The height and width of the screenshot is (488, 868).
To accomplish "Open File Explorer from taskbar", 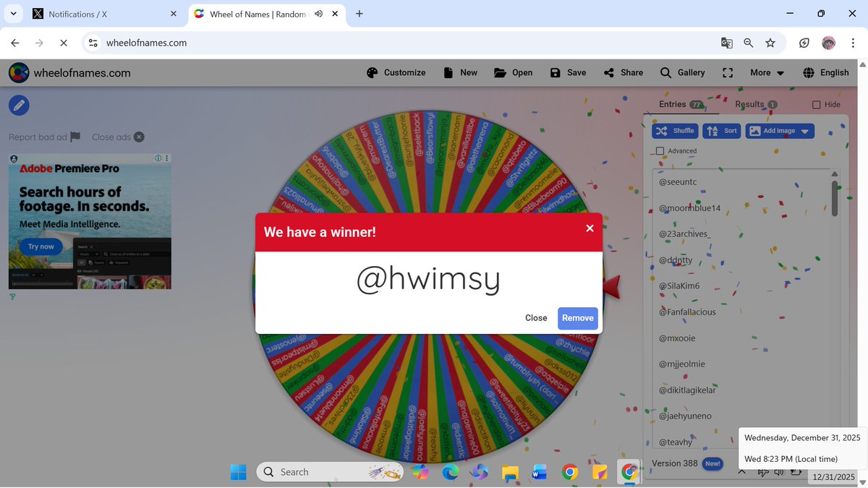I will pos(510,472).
